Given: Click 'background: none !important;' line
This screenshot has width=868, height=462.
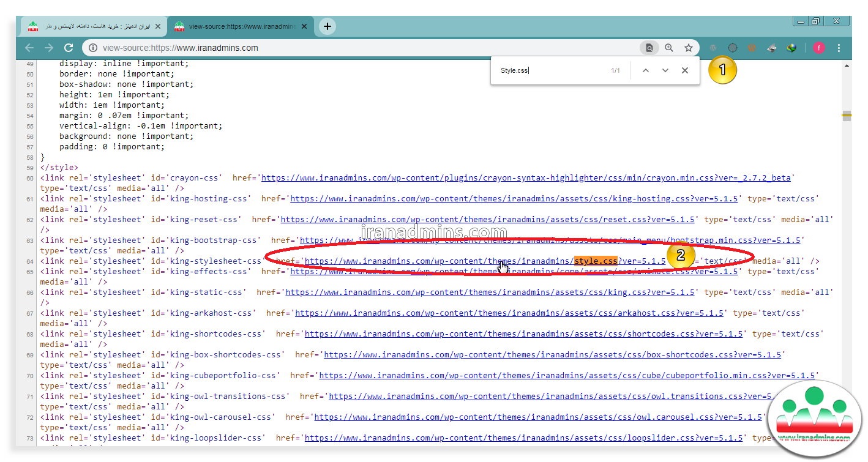Looking at the screenshot, I should (127, 136).
